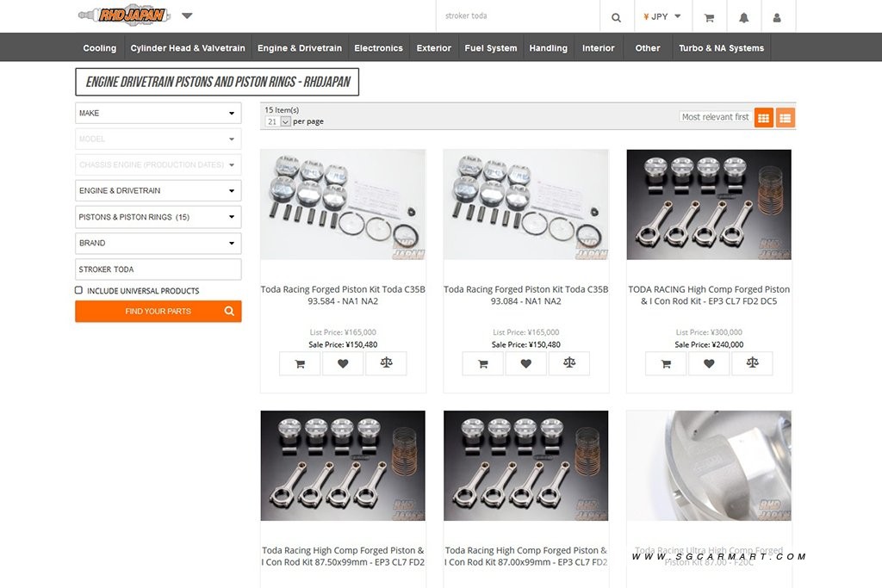882x588 pixels.
Task: Switch to grid view icon
Action: pos(763,118)
